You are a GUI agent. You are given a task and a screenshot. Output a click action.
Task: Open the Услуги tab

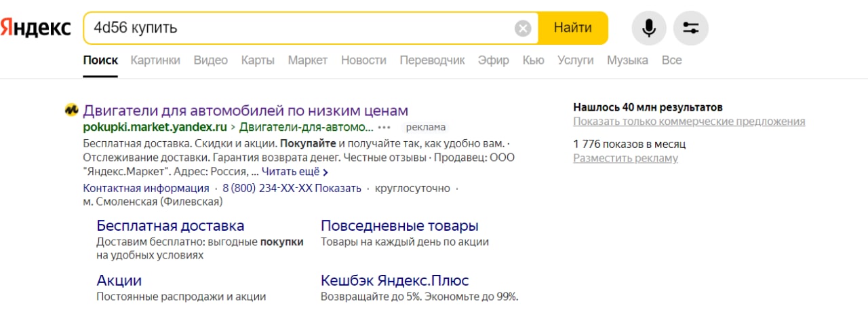pyautogui.click(x=575, y=60)
